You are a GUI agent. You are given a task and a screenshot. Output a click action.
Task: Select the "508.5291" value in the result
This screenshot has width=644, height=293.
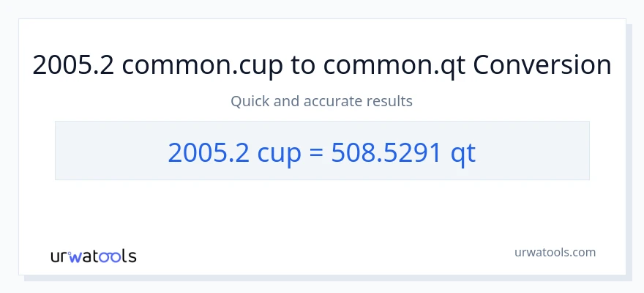pyautogui.click(x=384, y=152)
